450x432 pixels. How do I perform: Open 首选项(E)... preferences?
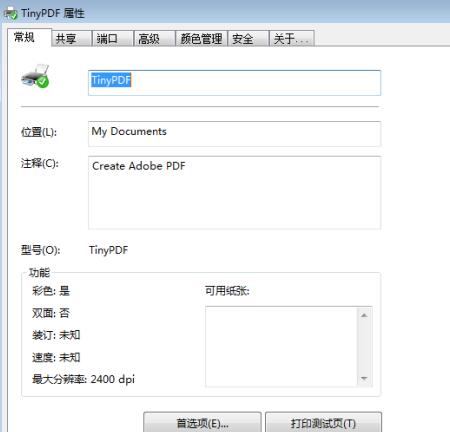[202, 423]
